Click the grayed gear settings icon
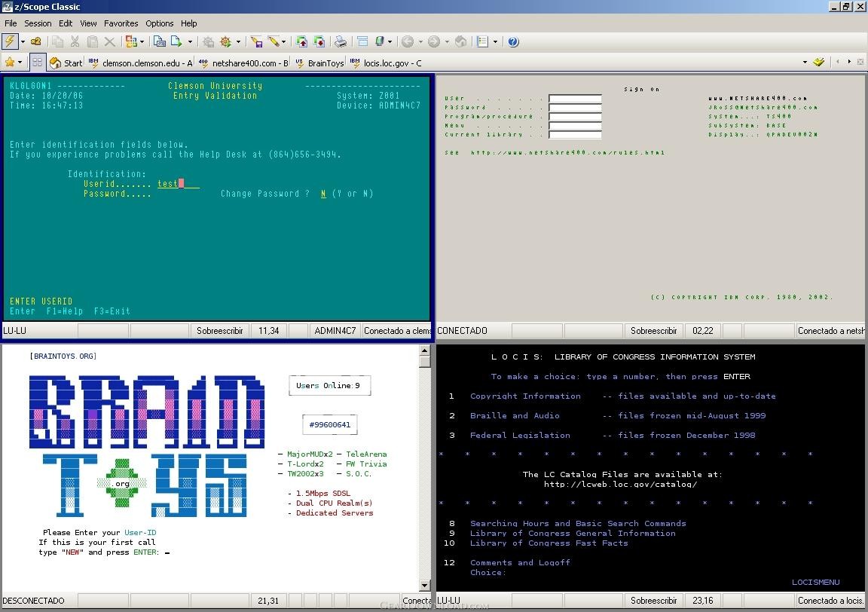The height and width of the screenshot is (612, 868). (x=208, y=41)
